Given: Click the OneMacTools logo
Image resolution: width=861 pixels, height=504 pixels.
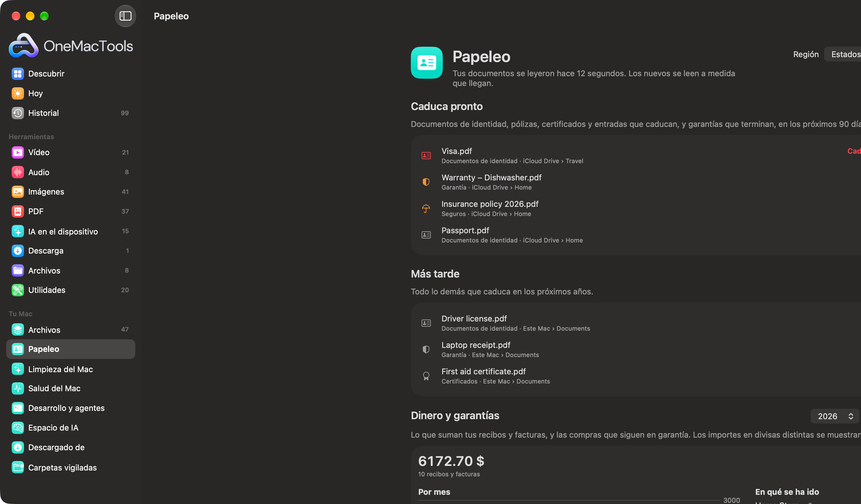Looking at the screenshot, I should click(71, 45).
